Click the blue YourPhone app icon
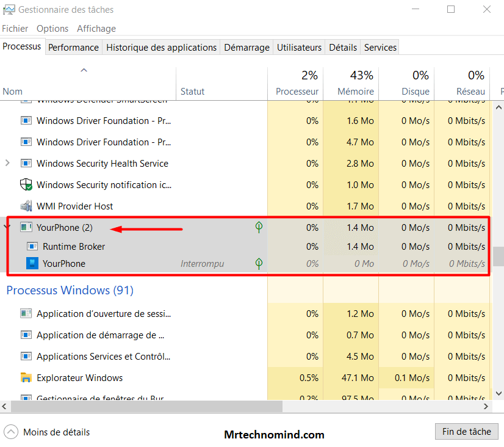The height and width of the screenshot is (447, 504). pos(32,264)
